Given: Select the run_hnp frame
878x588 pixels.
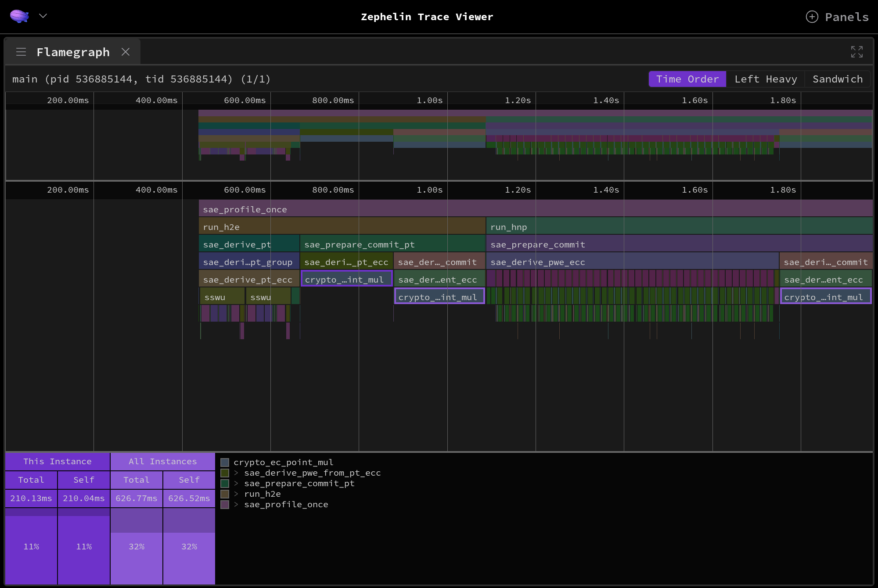Looking at the screenshot, I should pyautogui.click(x=679, y=226).
